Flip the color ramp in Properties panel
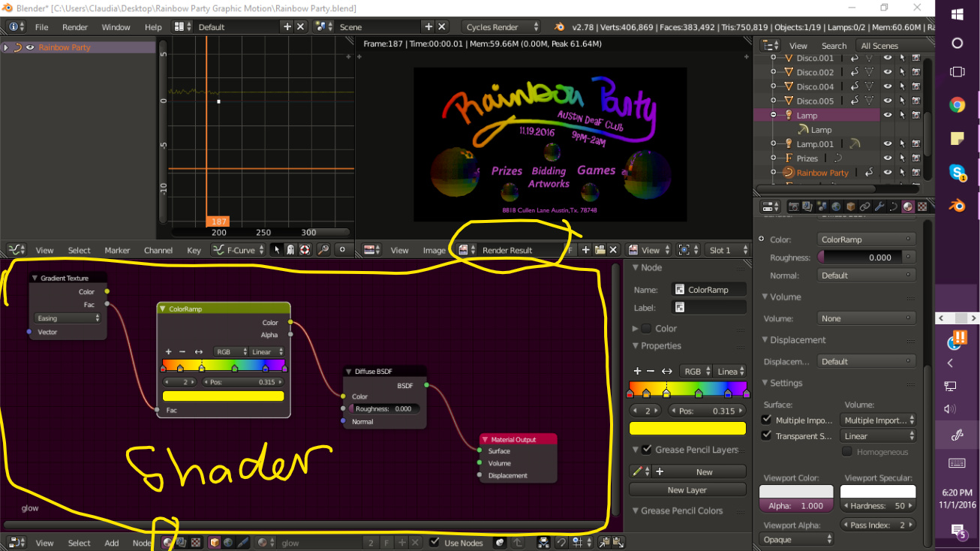This screenshot has height=551, width=980. [666, 371]
